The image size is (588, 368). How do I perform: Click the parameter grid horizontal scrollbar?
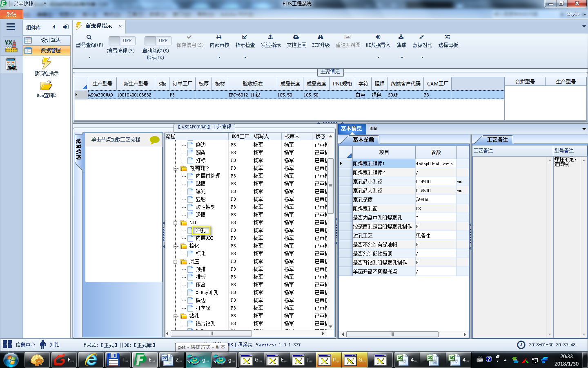click(392, 334)
